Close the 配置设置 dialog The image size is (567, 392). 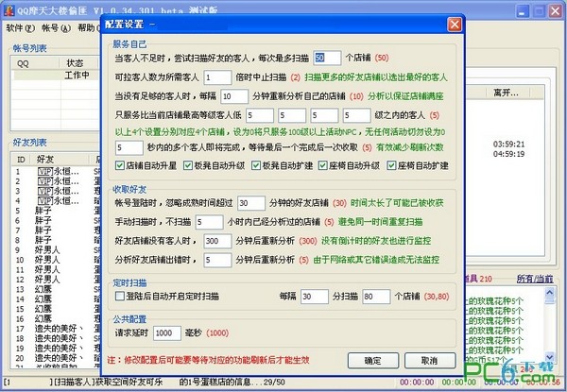point(455,25)
